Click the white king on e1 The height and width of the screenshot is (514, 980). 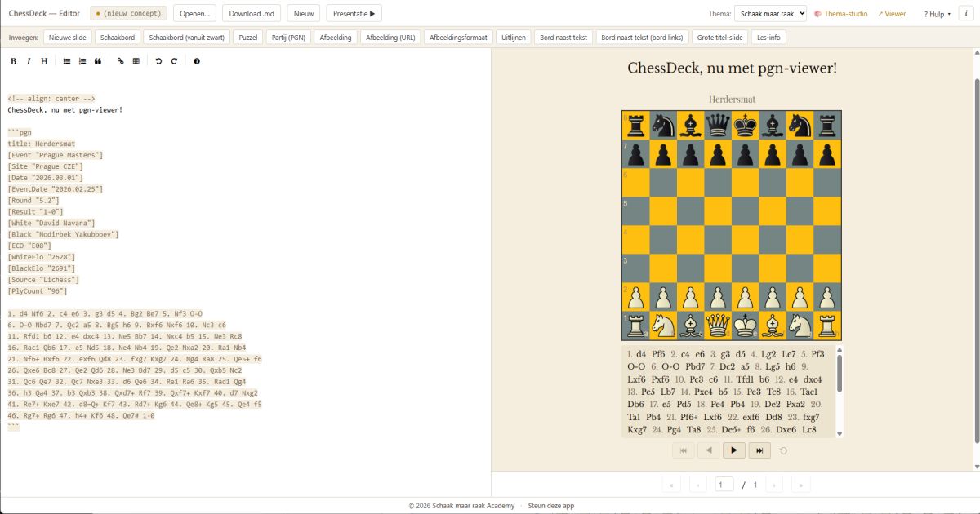tap(746, 326)
